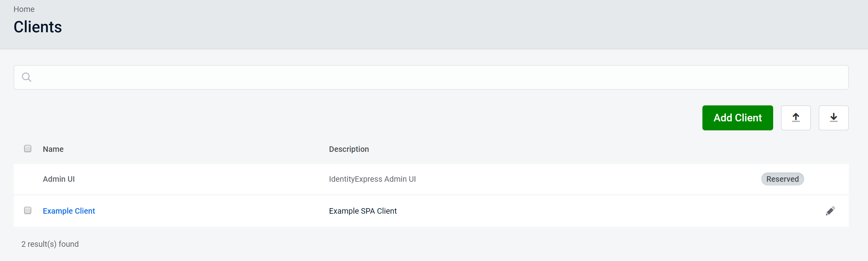Toggle the select-all checkbox in table header
868x261 pixels.
[28, 149]
